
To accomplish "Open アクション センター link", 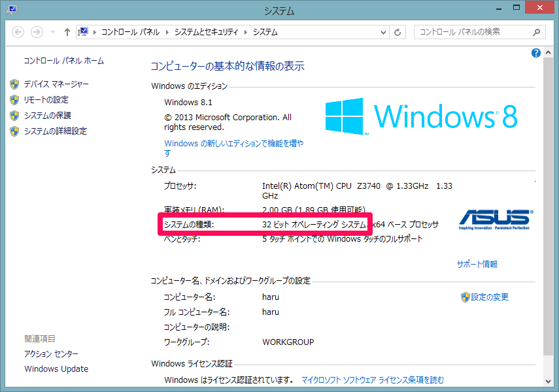I will (x=51, y=354).
